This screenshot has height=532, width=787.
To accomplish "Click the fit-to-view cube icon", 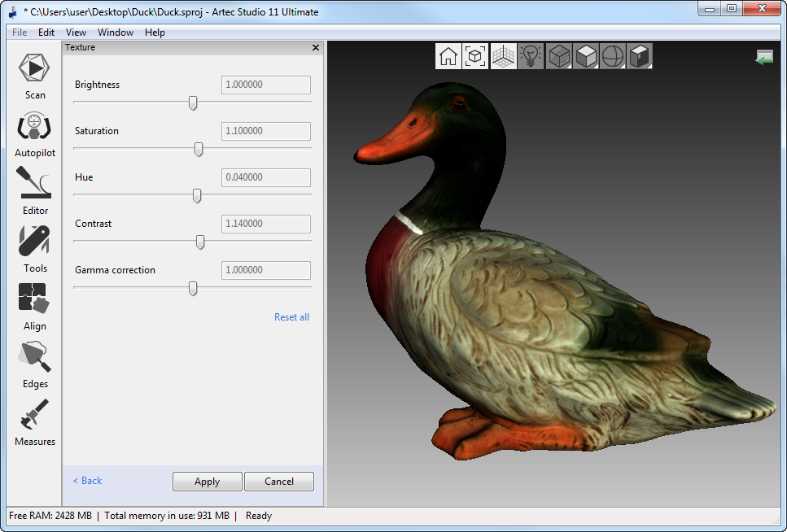I will pyautogui.click(x=475, y=56).
